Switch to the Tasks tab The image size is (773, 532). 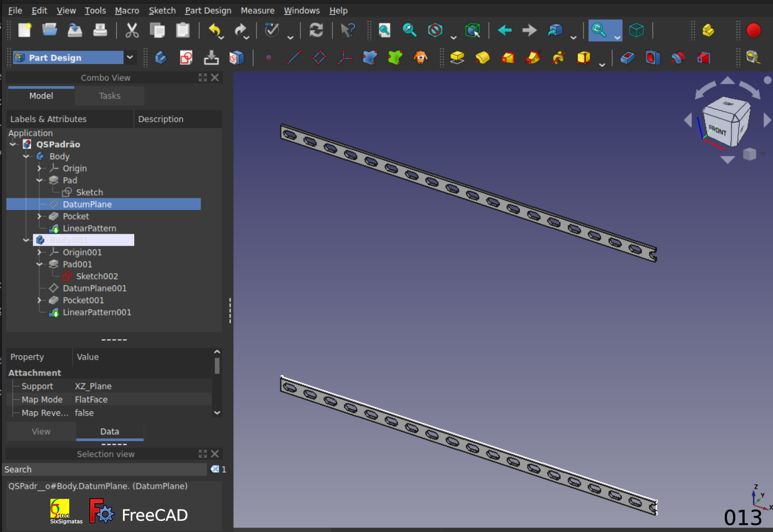tap(110, 96)
